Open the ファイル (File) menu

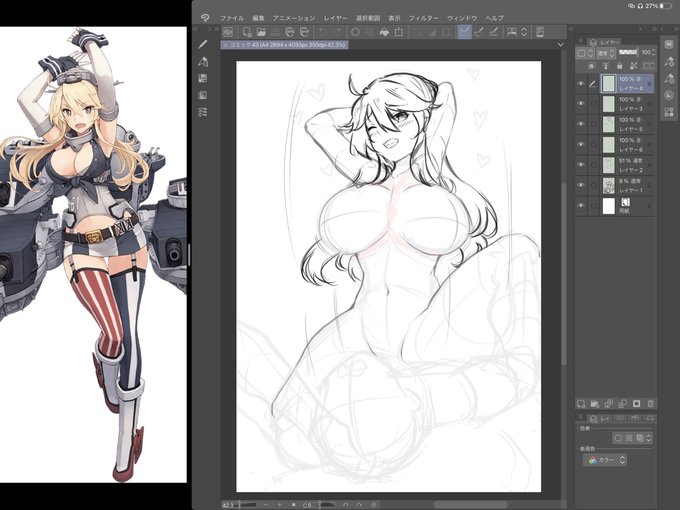[x=232, y=18]
